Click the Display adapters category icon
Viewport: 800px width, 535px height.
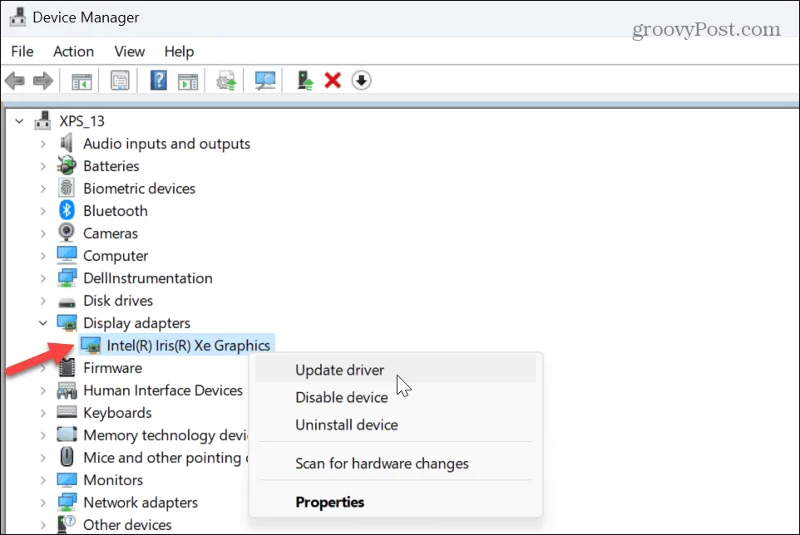coord(67,323)
